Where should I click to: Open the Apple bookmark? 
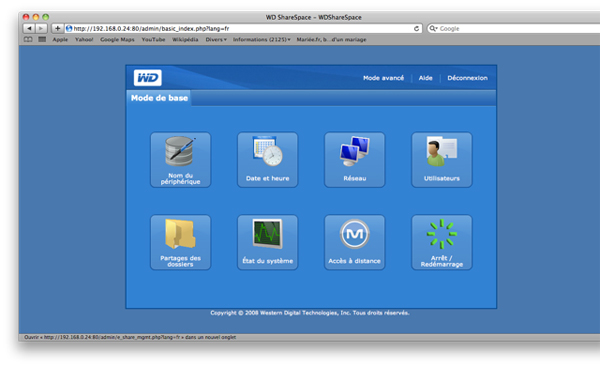coord(60,39)
